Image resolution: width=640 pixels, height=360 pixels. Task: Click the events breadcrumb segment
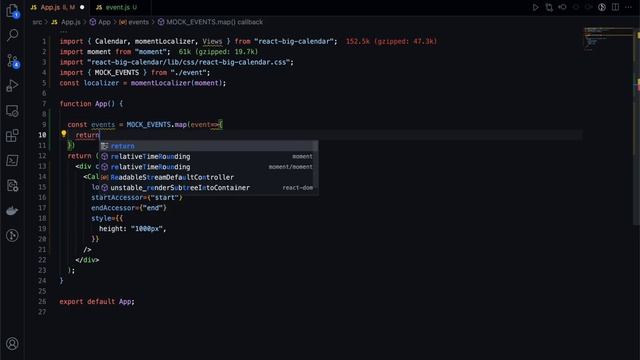[134, 22]
